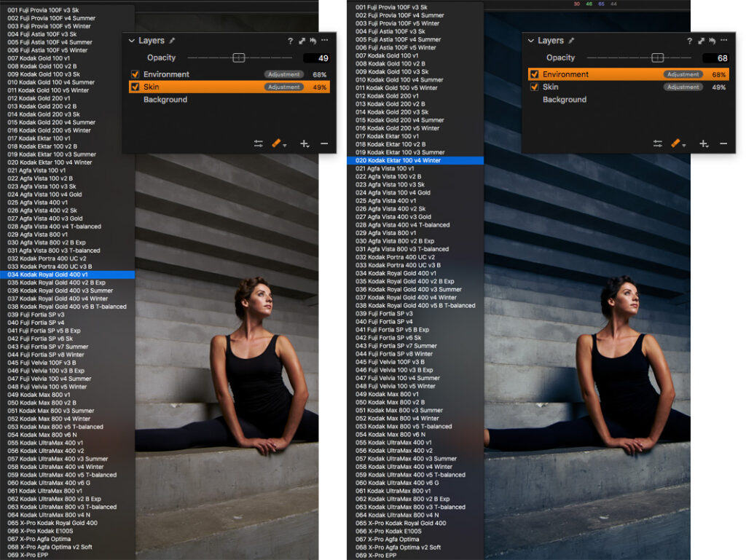The image size is (746, 560).
Task: Open the dropdown arrow beside the brush tool
Action: tap(284, 146)
